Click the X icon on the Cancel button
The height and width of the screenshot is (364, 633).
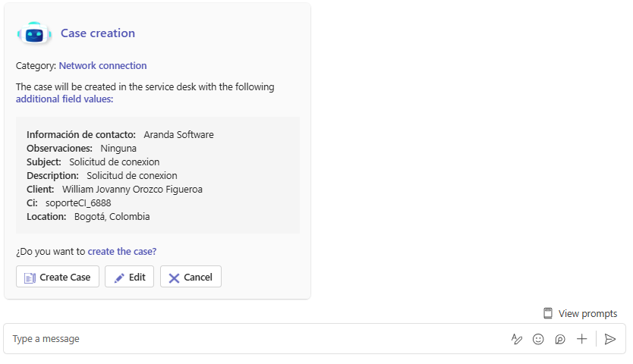click(174, 278)
